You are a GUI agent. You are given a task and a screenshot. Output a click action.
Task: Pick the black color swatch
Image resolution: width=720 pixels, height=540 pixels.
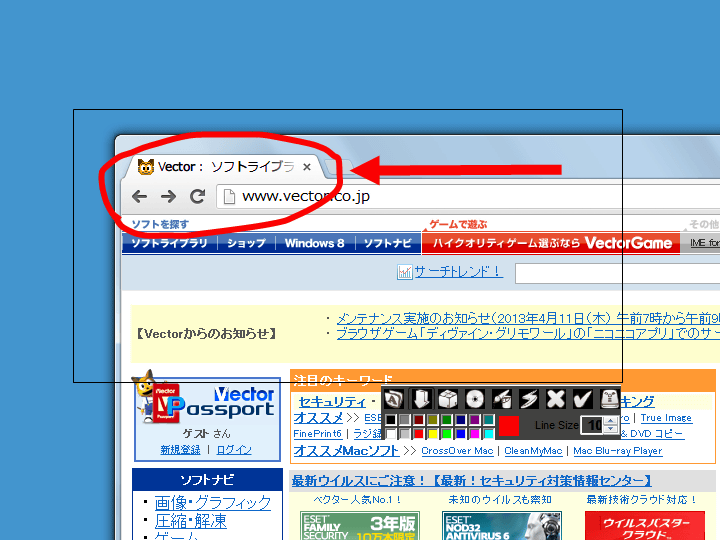(x=391, y=420)
